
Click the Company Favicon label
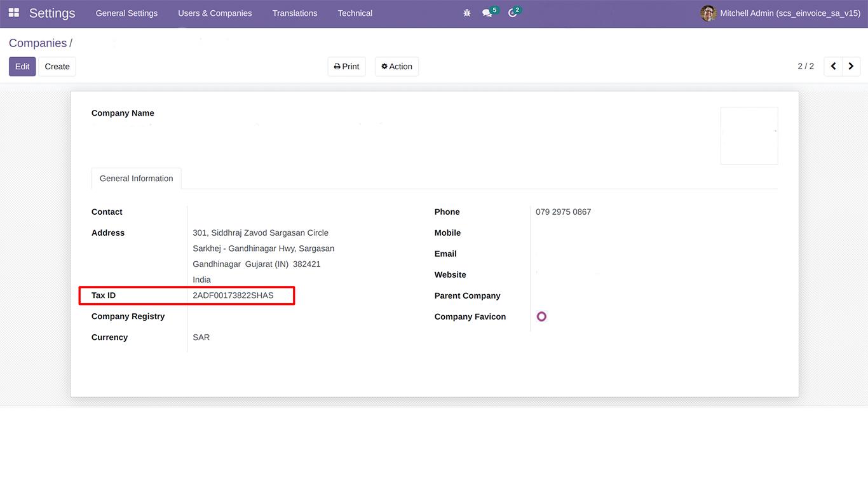[x=470, y=316]
